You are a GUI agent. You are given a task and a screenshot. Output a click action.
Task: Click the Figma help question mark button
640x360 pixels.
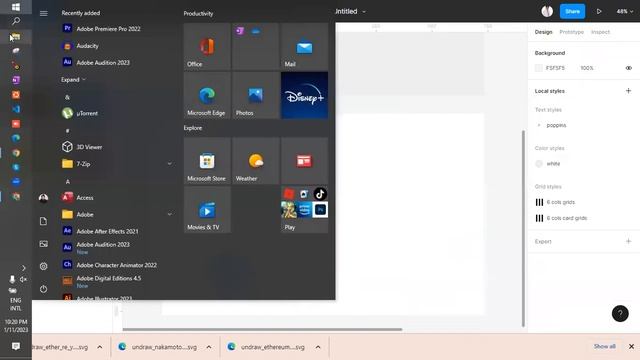pyautogui.click(x=620, y=313)
